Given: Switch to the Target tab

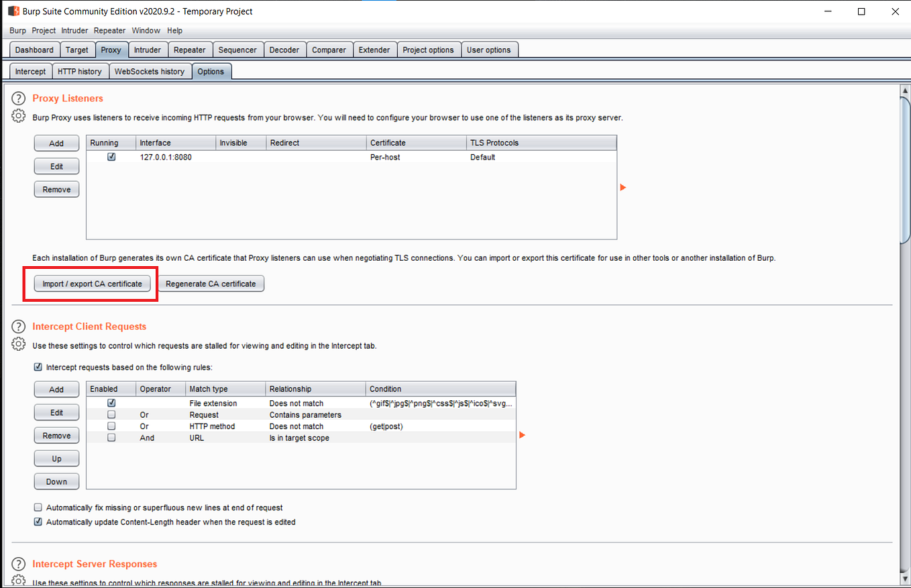Looking at the screenshot, I should [77, 50].
